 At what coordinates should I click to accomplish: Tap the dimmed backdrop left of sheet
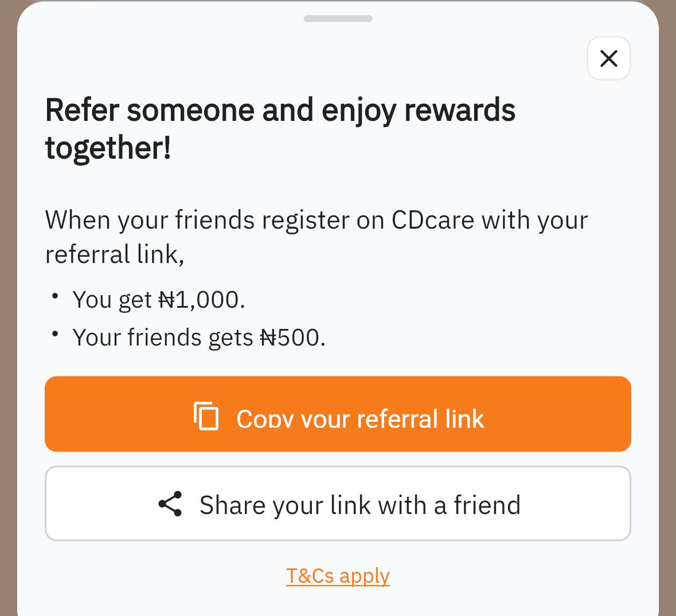tap(7, 309)
